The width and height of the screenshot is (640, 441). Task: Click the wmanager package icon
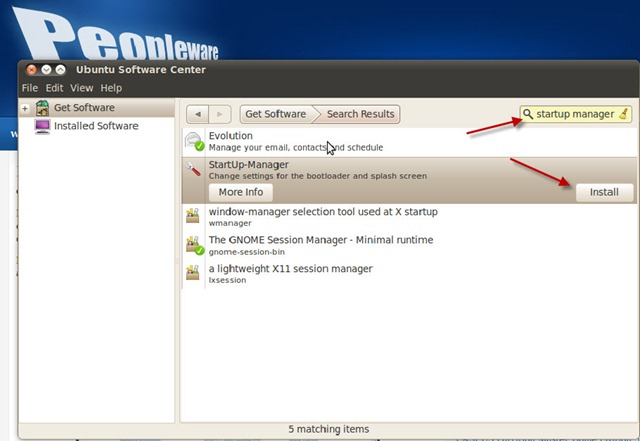point(193,216)
